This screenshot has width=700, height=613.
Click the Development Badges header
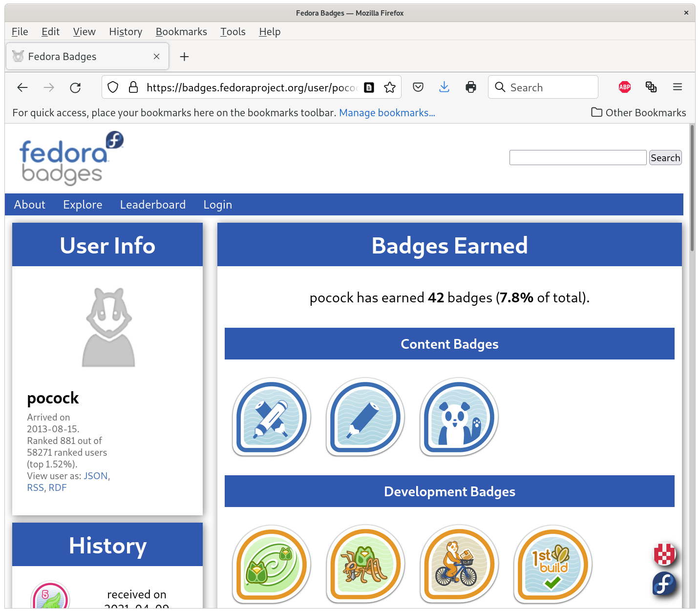coord(449,491)
